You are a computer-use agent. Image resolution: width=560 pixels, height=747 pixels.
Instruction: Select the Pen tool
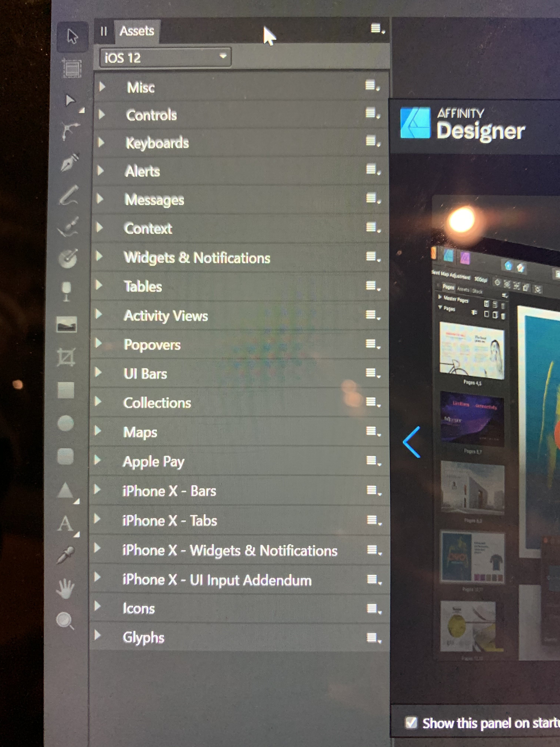coord(69,162)
